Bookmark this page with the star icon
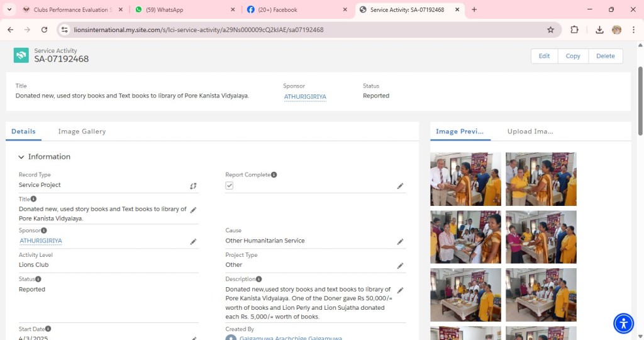This screenshot has width=644, height=340. click(551, 30)
